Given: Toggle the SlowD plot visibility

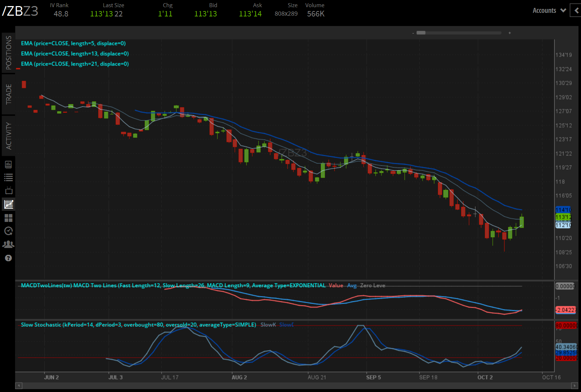Looking at the screenshot, I should (x=286, y=324).
